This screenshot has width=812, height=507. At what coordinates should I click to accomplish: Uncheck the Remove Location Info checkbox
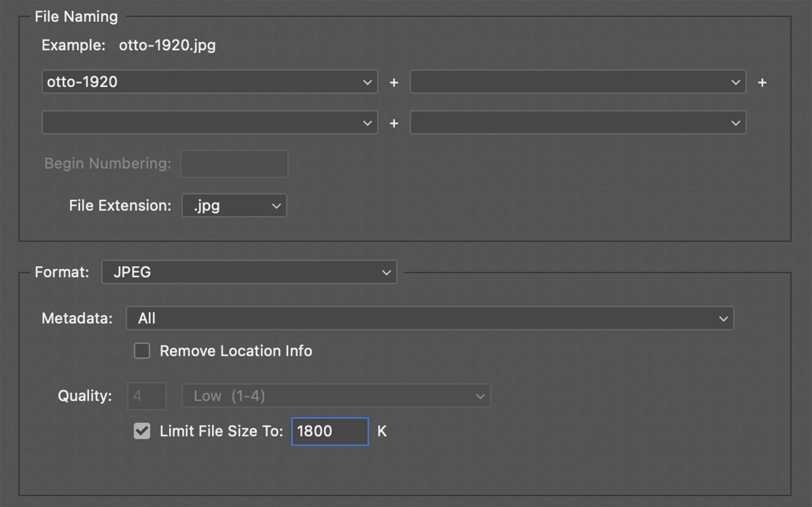point(142,351)
